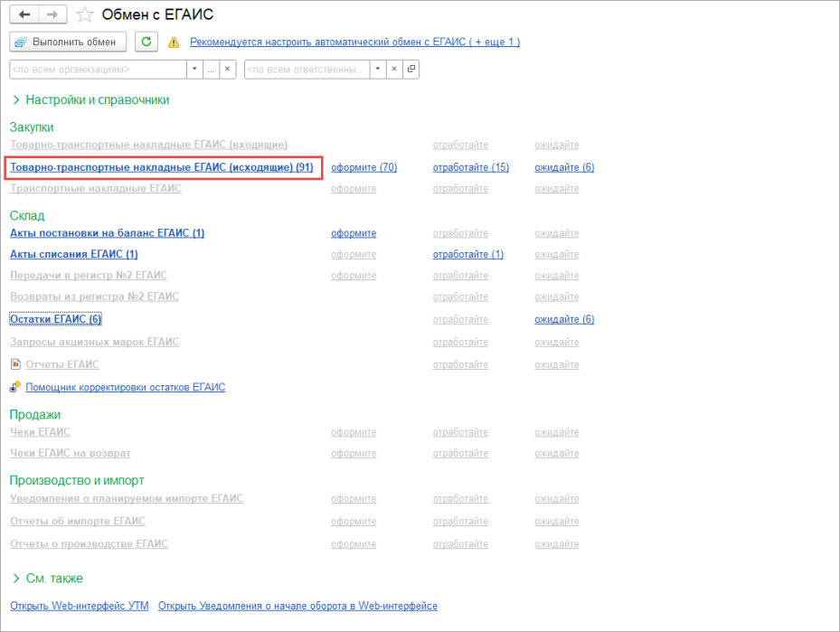The width and height of the screenshot is (840, 632).
Task: Open Акты постановки на баланс ЕГАИС (1)
Action: pyautogui.click(x=107, y=233)
